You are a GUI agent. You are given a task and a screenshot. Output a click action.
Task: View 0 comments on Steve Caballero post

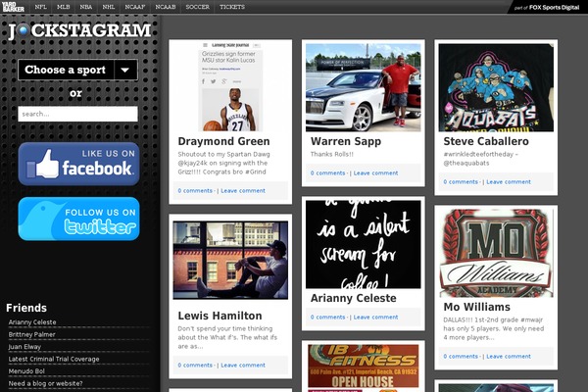tap(461, 182)
